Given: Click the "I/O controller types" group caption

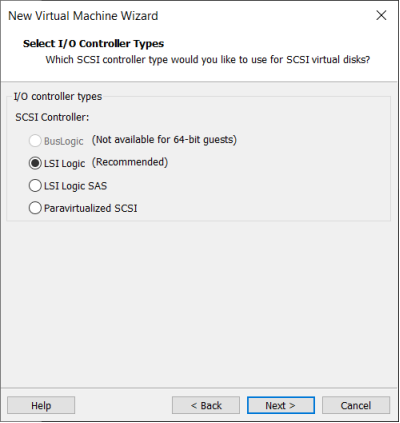Looking at the screenshot, I should point(58,97).
